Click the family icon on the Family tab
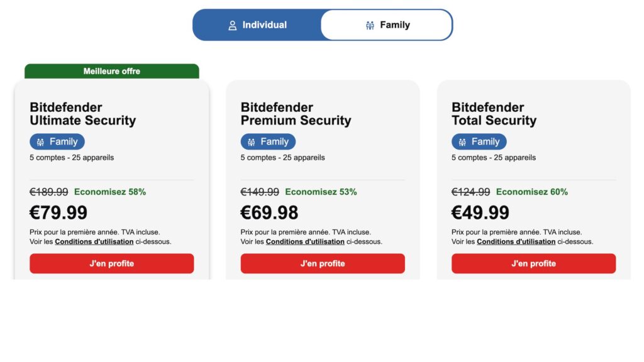Viewport: 644px width, 362px height. 370,25
